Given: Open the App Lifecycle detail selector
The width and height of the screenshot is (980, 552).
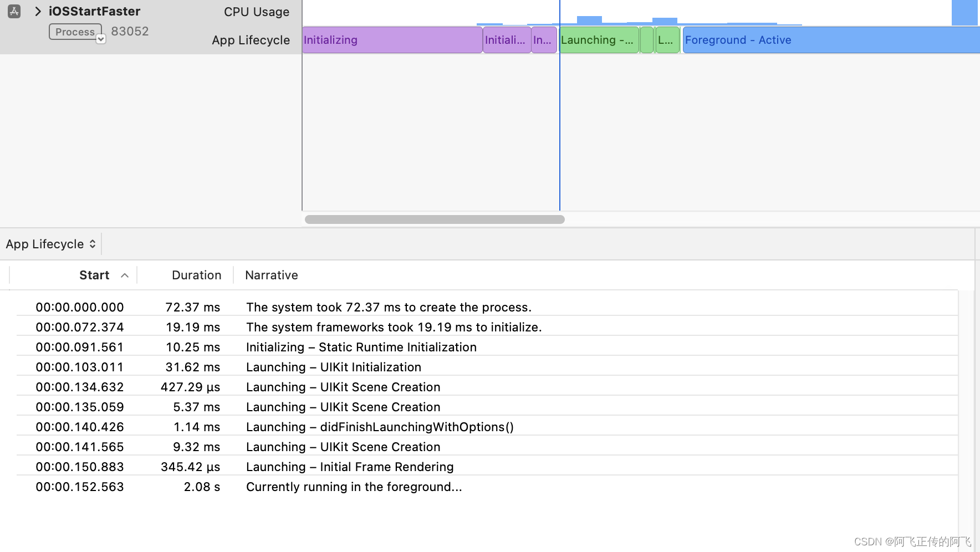Looking at the screenshot, I should click(51, 244).
